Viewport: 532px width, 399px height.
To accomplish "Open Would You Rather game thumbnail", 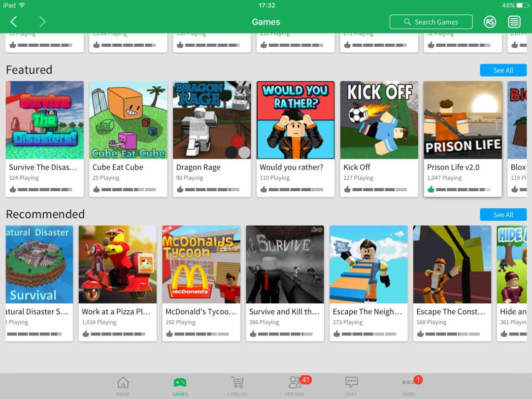I will (x=296, y=120).
